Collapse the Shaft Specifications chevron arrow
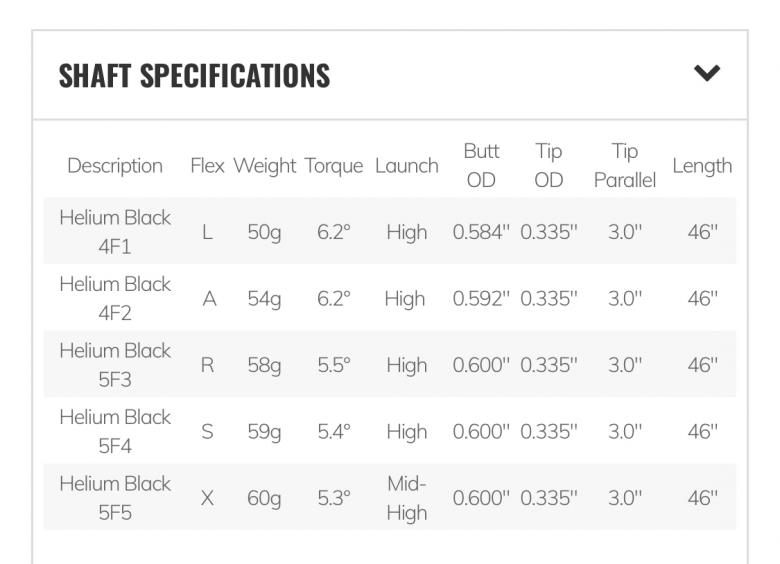This screenshot has height=564, width=780. tap(706, 73)
